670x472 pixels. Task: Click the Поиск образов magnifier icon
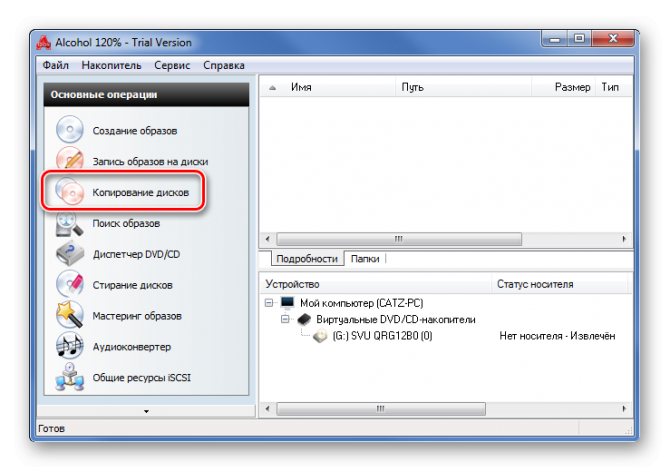69,223
